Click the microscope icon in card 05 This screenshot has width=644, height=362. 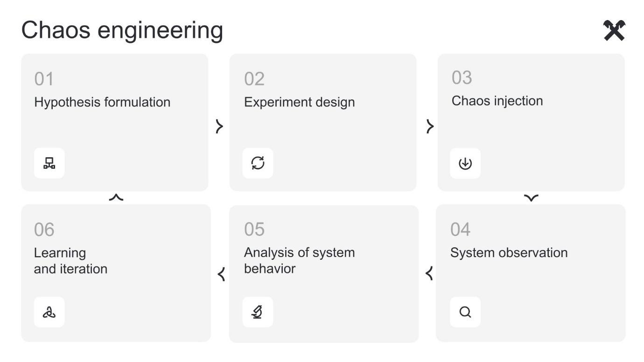[x=258, y=312]
